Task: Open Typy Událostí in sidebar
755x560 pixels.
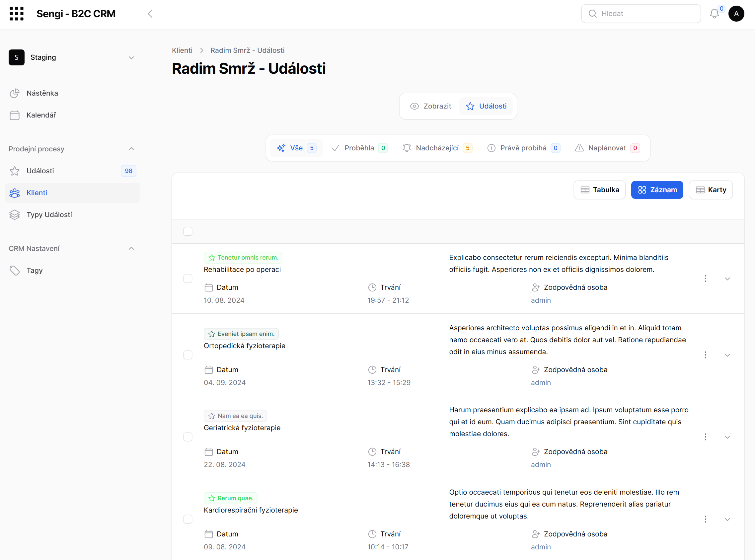Action: click(x=73, y=214)
